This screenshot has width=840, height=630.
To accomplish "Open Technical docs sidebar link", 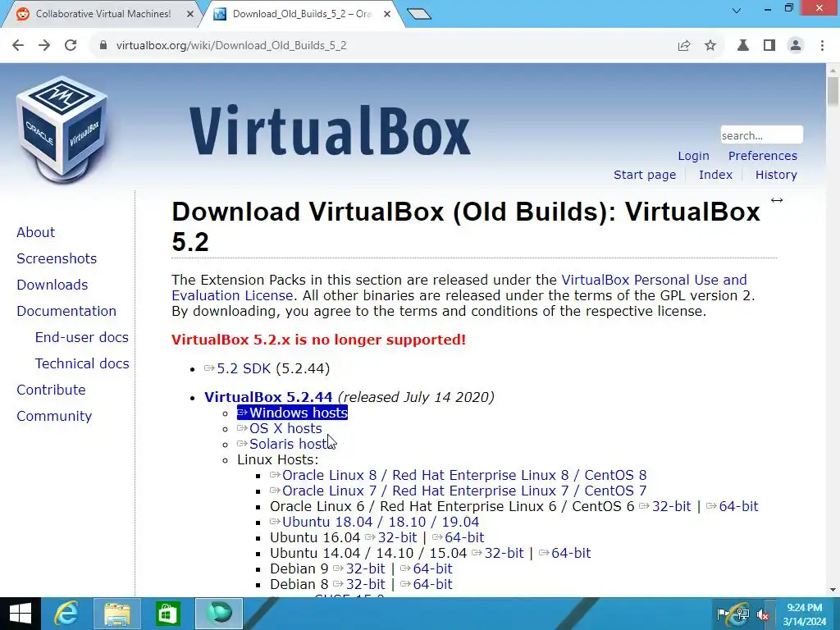I will (82, 363).
